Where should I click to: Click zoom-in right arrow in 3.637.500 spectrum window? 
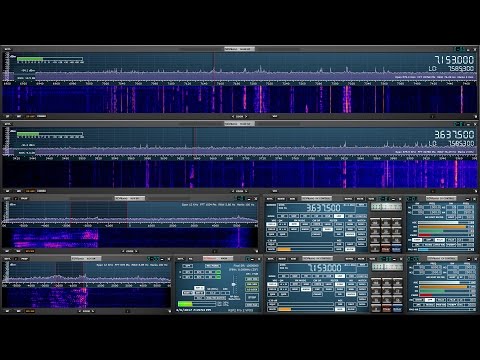[x=246, y=191]
